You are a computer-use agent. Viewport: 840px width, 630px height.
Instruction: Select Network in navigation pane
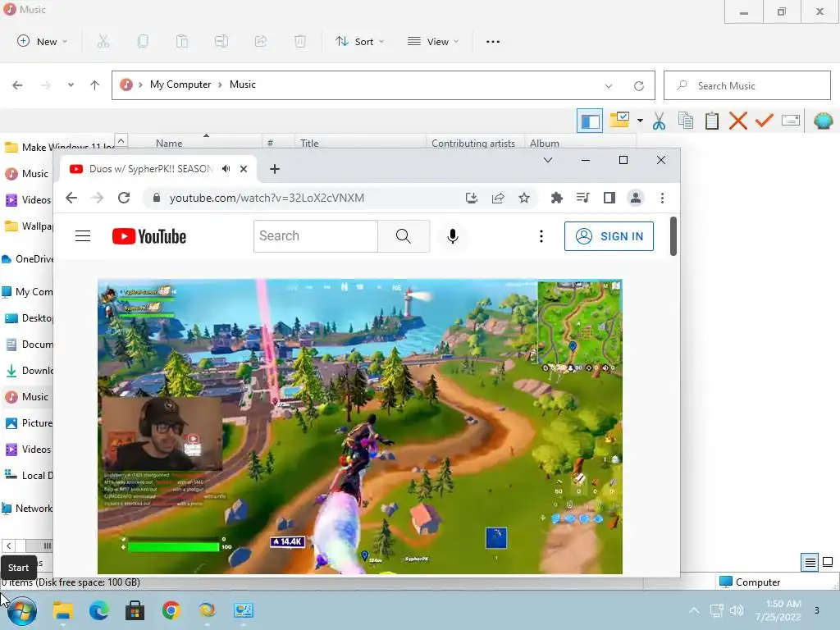coord(28,509)
